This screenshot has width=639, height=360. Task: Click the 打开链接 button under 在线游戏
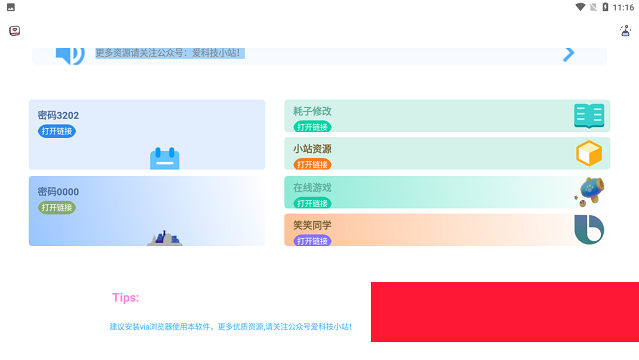[x=313, y=203]
